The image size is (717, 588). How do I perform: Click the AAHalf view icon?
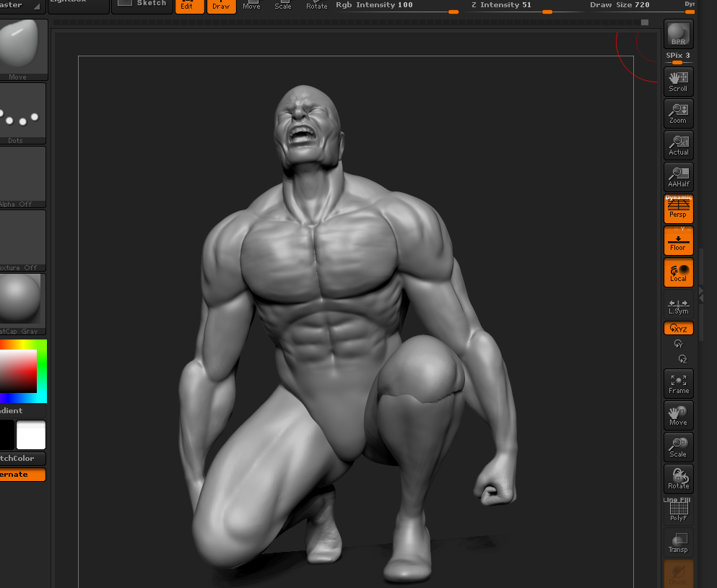[x=678, y=177]
